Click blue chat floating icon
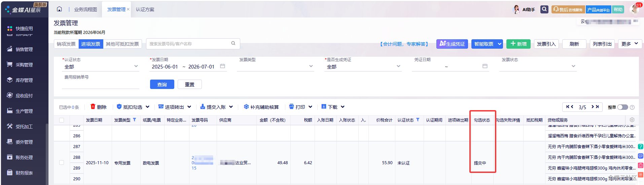 tap(641, 156)
